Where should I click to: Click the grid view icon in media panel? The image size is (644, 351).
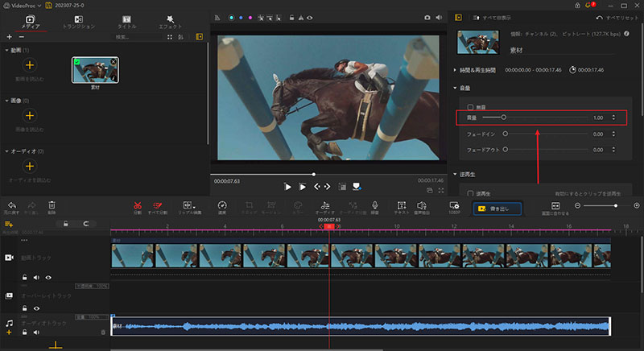click(x=170, y=37)
